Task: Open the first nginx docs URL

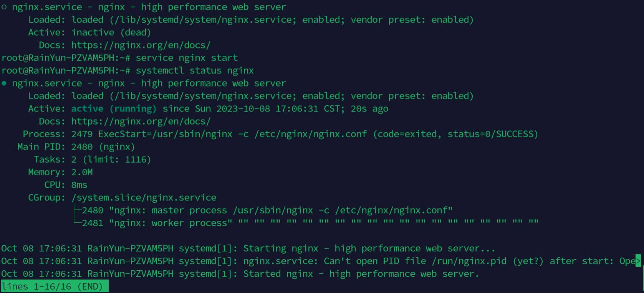Action: tap(141, 45)
